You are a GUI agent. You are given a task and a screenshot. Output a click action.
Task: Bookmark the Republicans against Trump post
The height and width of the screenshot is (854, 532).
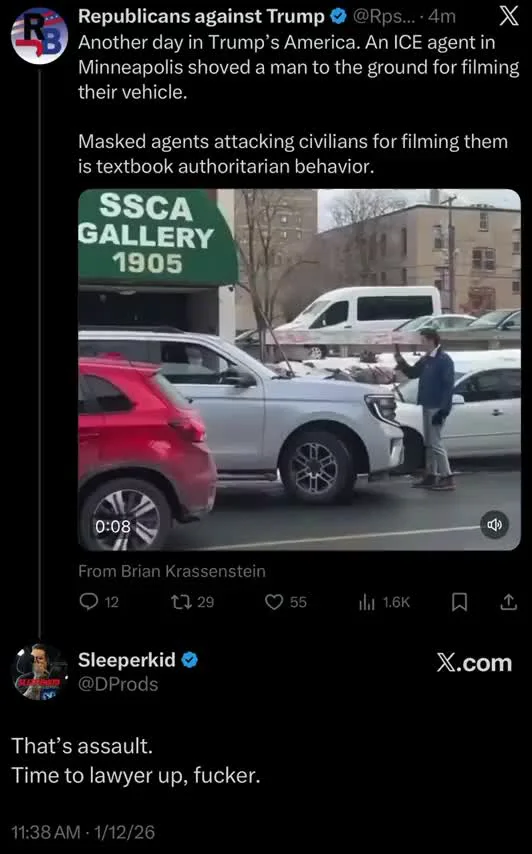(460, 602)
